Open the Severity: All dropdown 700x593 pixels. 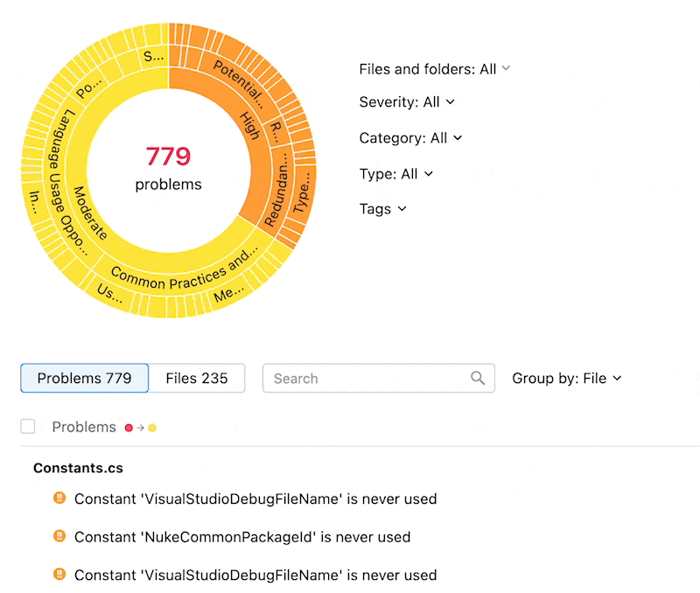click(x=407, y=102)
